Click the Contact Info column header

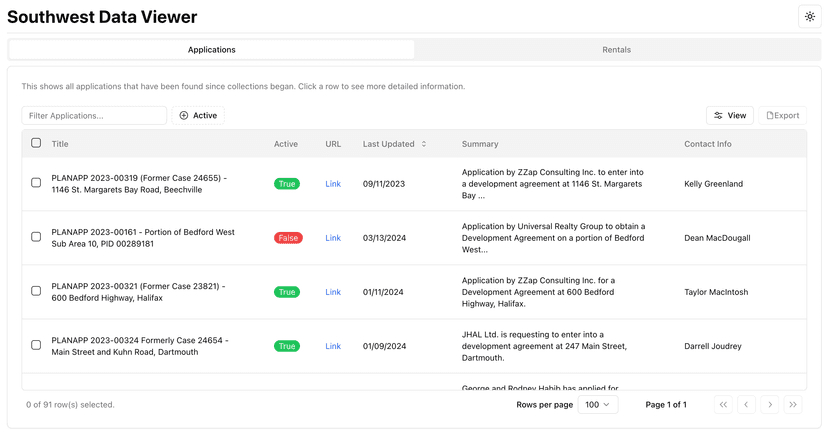(x=708, y=144)
